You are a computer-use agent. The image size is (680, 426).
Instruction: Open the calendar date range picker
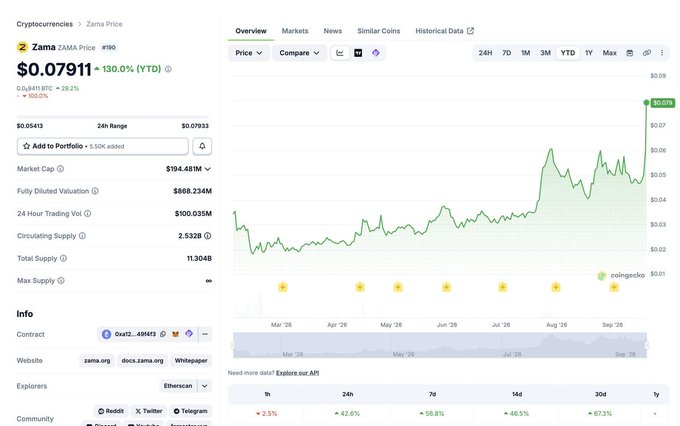[x=630, y=53]
